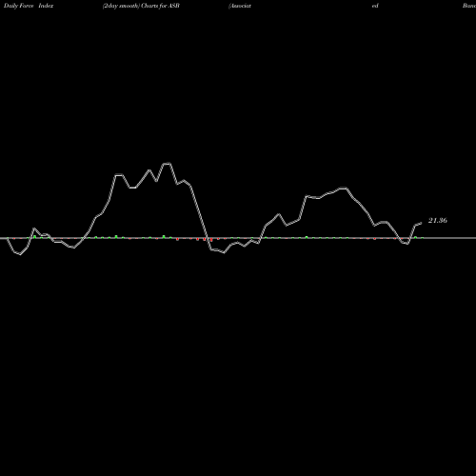This screenshot has width=476, height=476.
Task: Click the '(2day smooth) Charts for ASB' text
Action: pos(141,6)
